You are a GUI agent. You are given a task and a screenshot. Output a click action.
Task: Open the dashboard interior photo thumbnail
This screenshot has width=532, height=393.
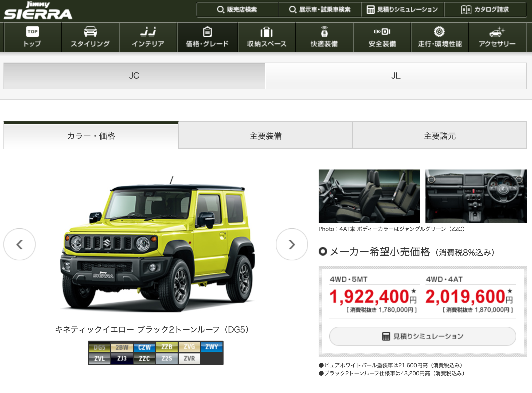(x=476, y=196)
